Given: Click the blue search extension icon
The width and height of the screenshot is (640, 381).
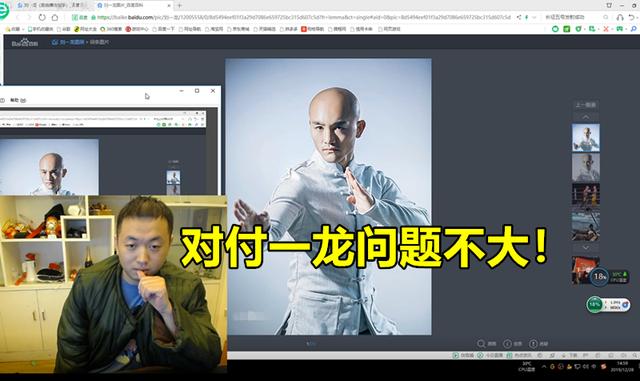Looking at the screenshot, I should (x=633, y=29).
